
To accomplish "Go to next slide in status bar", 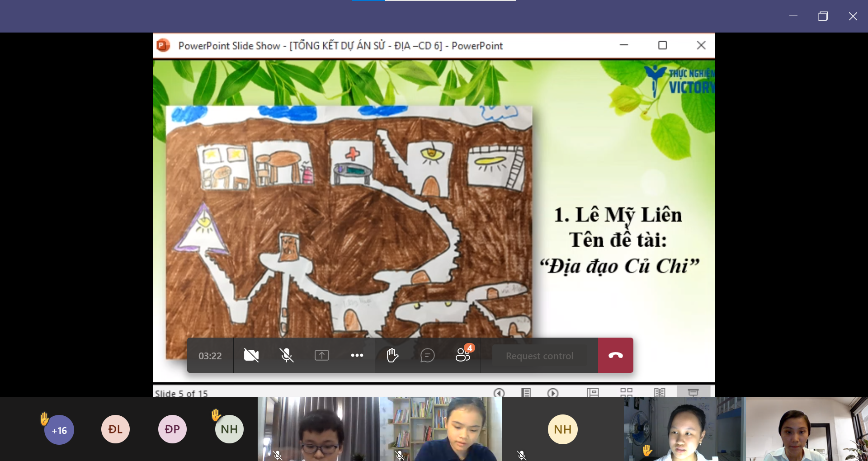I will (x=553, y=393).
